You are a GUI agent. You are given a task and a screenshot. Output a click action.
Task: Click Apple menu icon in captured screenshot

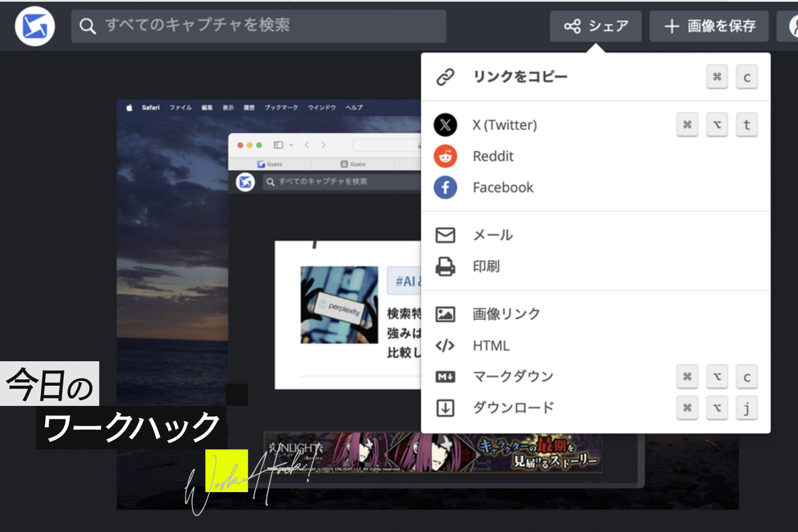click(x=130, y=108)
